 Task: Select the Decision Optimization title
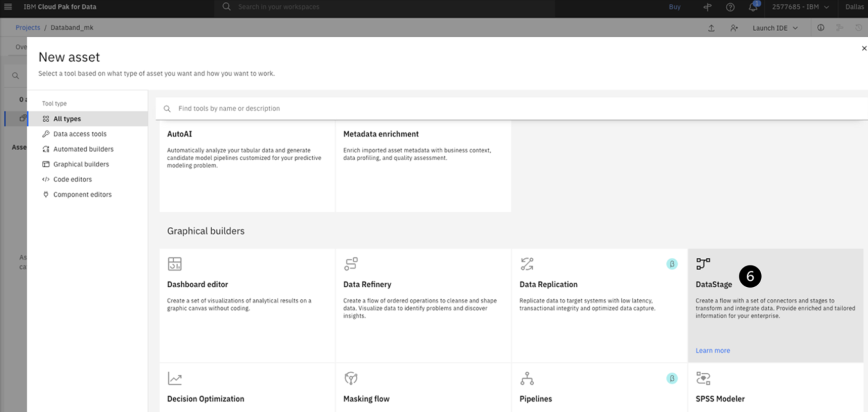(x=206, y=399)
